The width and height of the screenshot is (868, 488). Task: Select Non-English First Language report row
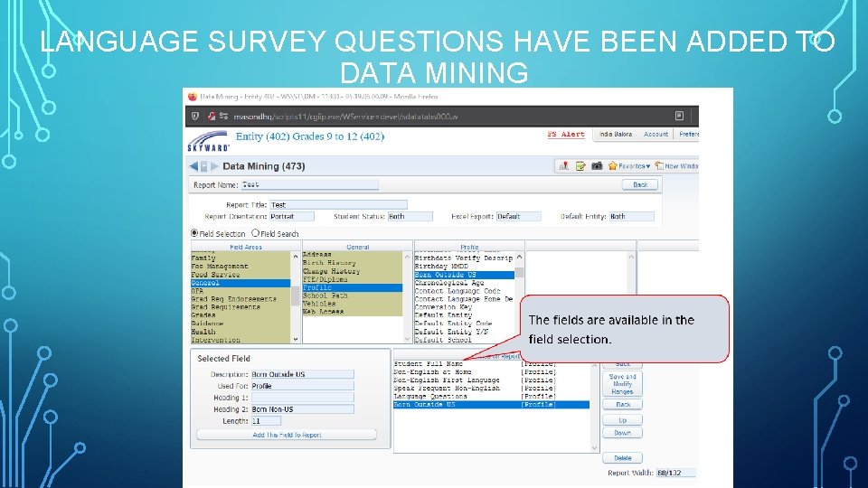point(492,380)
